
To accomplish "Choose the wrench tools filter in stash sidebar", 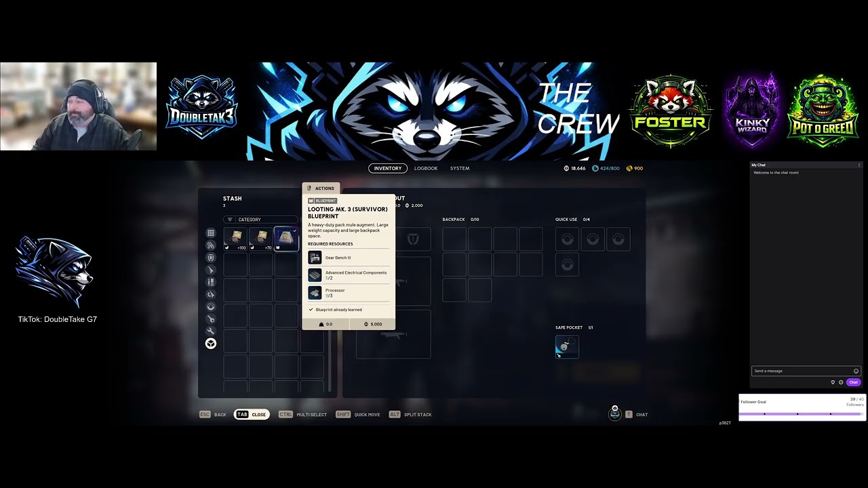I will 211,331.
